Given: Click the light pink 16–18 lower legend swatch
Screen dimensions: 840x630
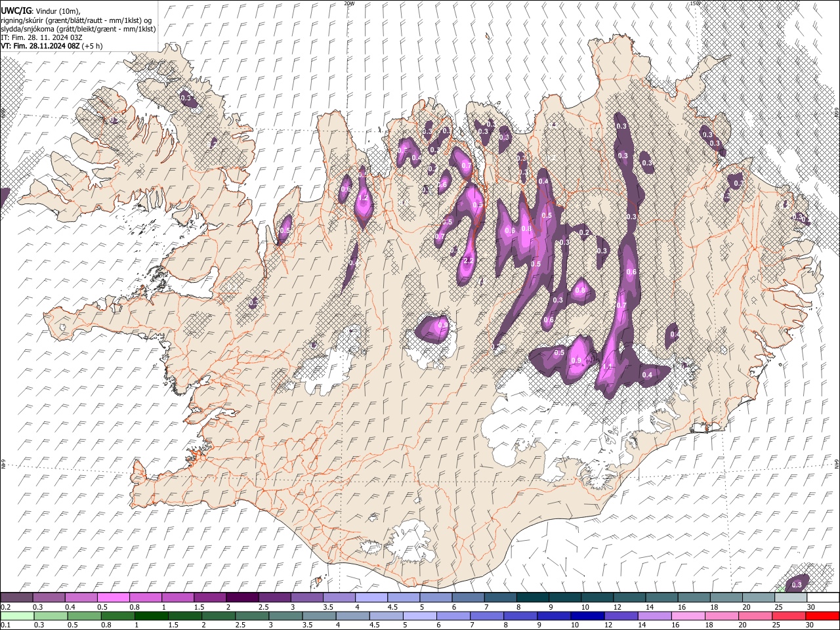Looking at the screenshot, I should coord(688,616).
